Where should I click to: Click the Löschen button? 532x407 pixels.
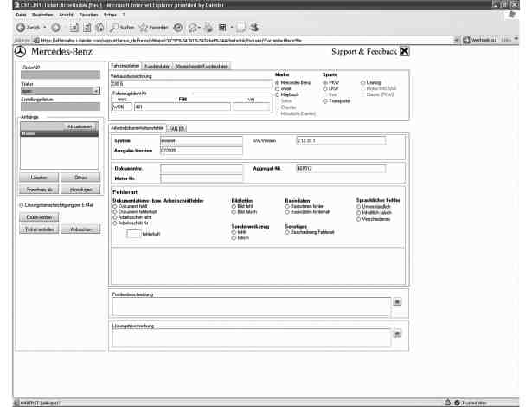pyautogui.click(x=39, y=178)
